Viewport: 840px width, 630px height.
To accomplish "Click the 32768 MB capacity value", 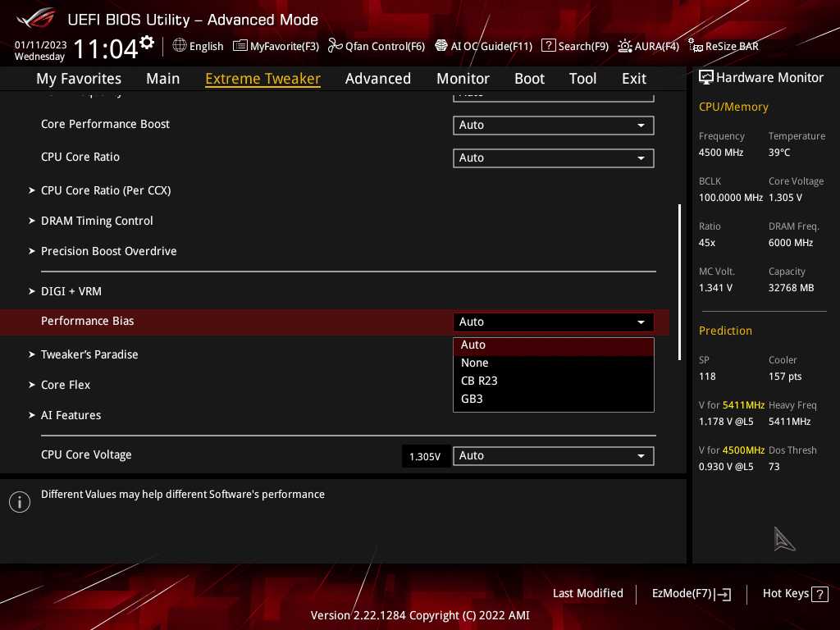I will (792, 288).
